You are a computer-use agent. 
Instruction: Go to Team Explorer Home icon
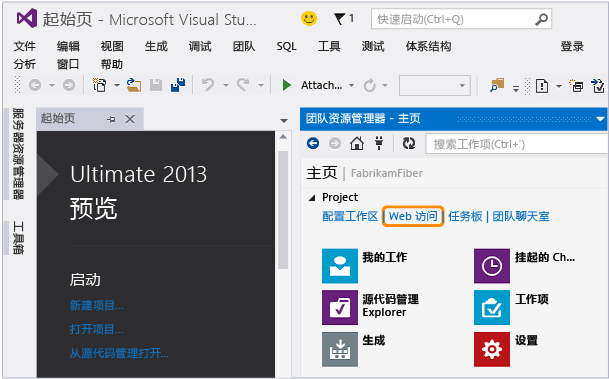pos(357,144)
